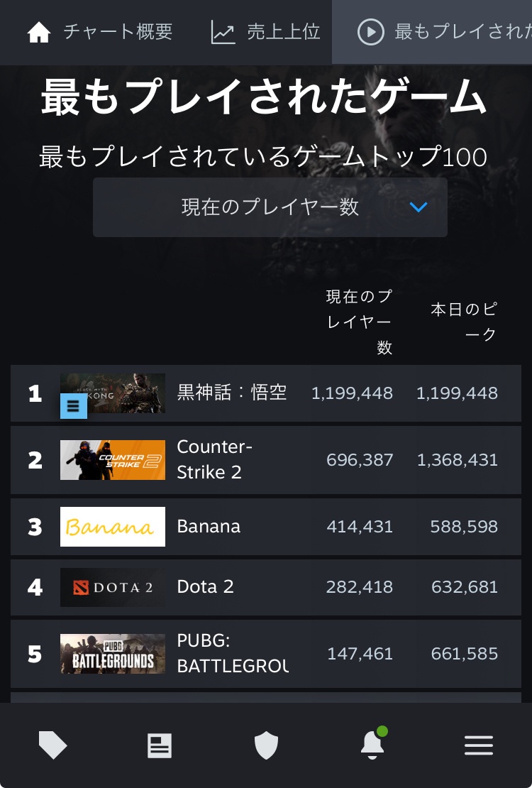Screen dimensions: 532x788
Task: Open the Counter-Strike 2 title link
Action: point(214,459)
